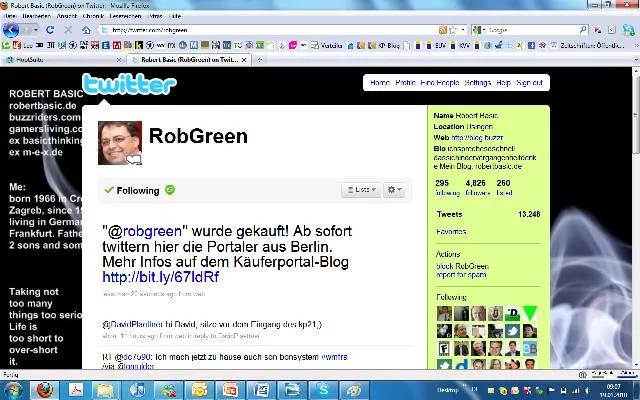Open the back history dropdown arrow

(x=35, y=30)
